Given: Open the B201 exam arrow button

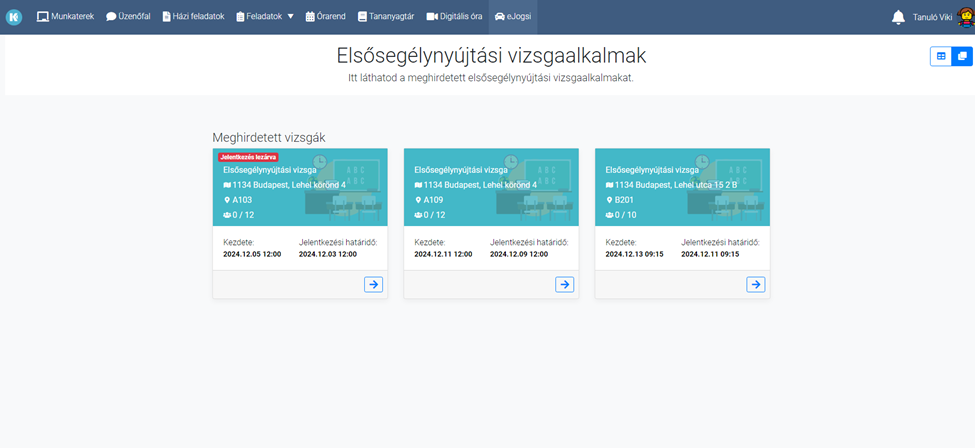Looking at the screenshot, I should [x=756, y=284].
